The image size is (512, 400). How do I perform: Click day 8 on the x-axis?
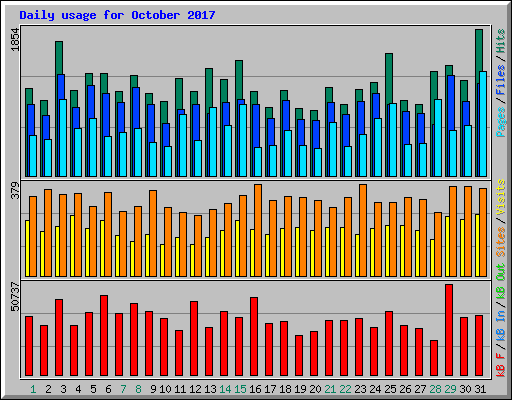pyautogui.click(x=138, y=389)
